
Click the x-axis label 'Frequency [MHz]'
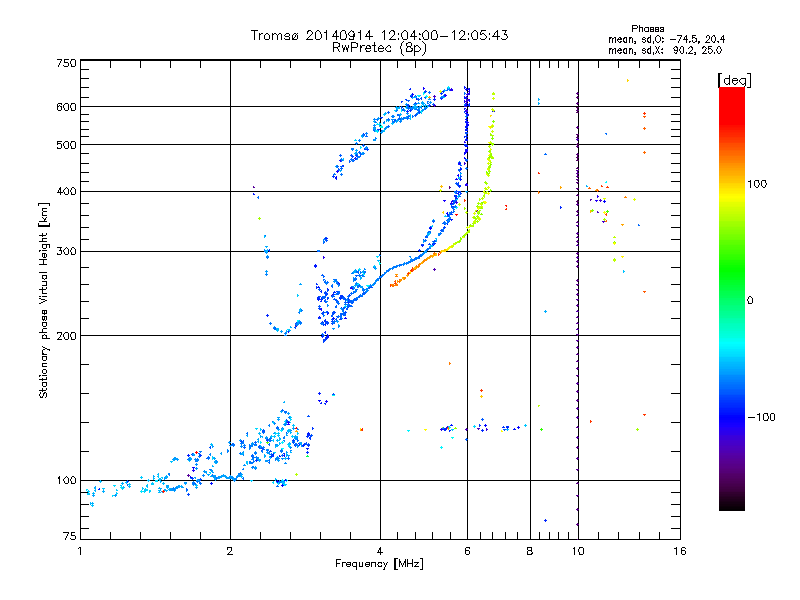[379, 564]
